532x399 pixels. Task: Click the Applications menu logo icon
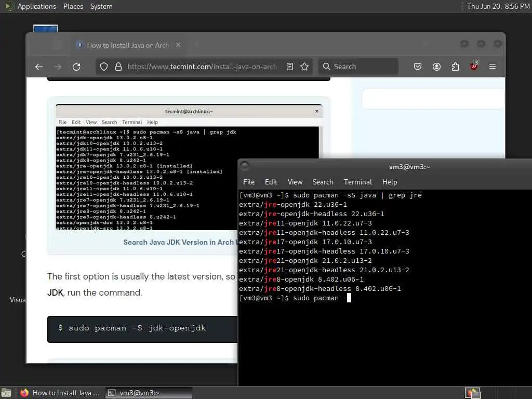tap(9, 6)
